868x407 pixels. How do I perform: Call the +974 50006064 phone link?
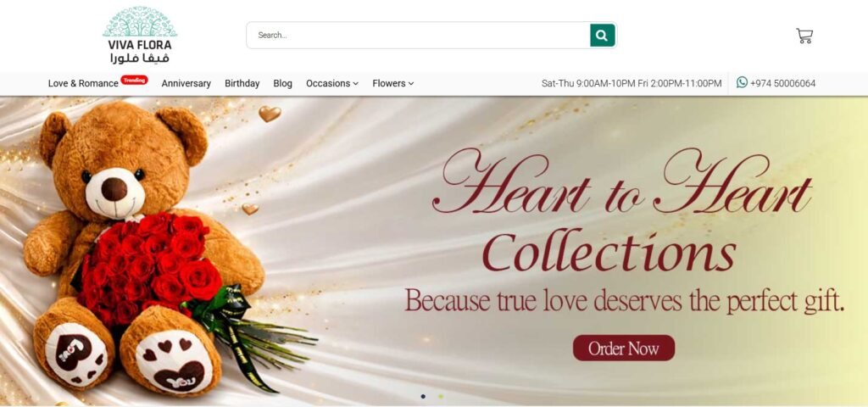(x=782, y=84)
